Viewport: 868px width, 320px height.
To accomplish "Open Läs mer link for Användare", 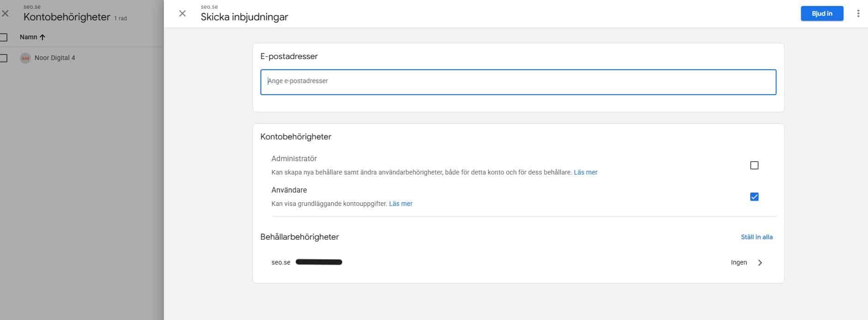I will (400, 204).
